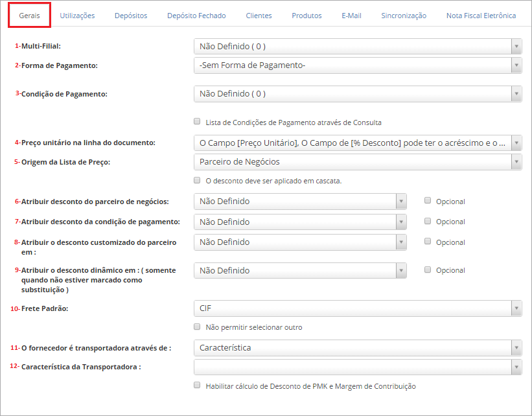Open O fornecedor é transportadora através de dropdown
532x416 pixels.
coord(358,348)
